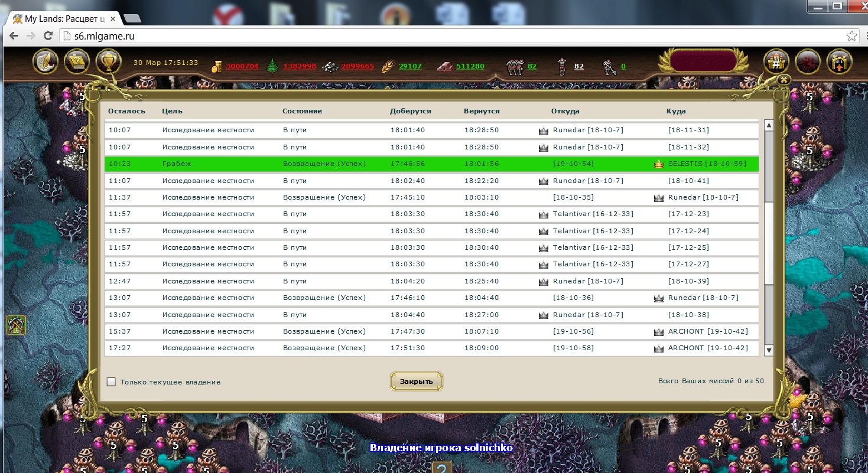Click the gold coins resource icon
This screenshot has height=473, width=868.
tap(217, 66)
